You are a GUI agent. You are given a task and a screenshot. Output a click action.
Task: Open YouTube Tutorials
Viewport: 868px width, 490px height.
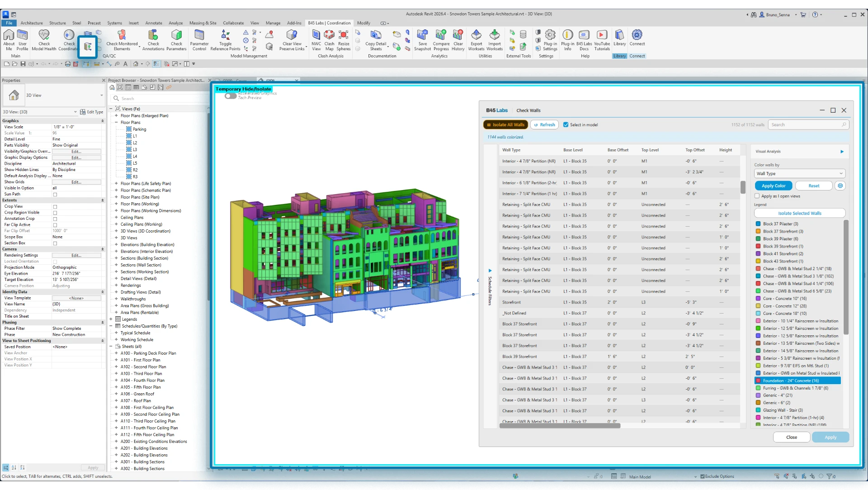point(602,40)
